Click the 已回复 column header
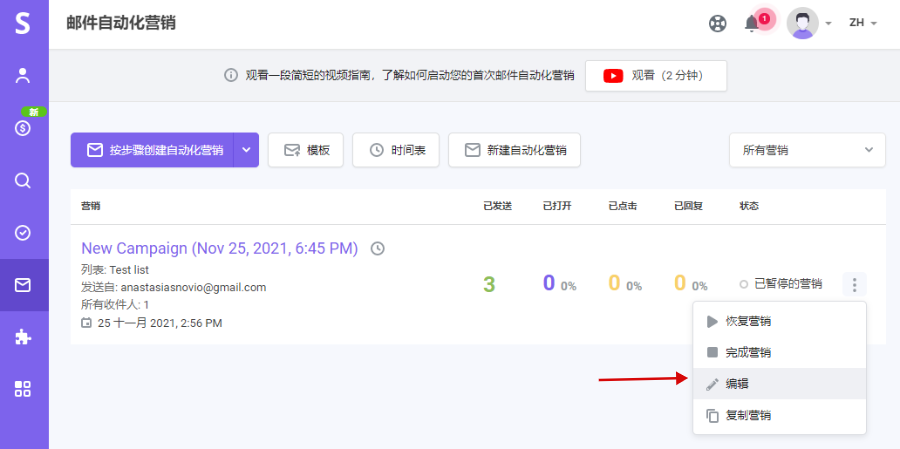900x449 pixels. coord(688,206)
